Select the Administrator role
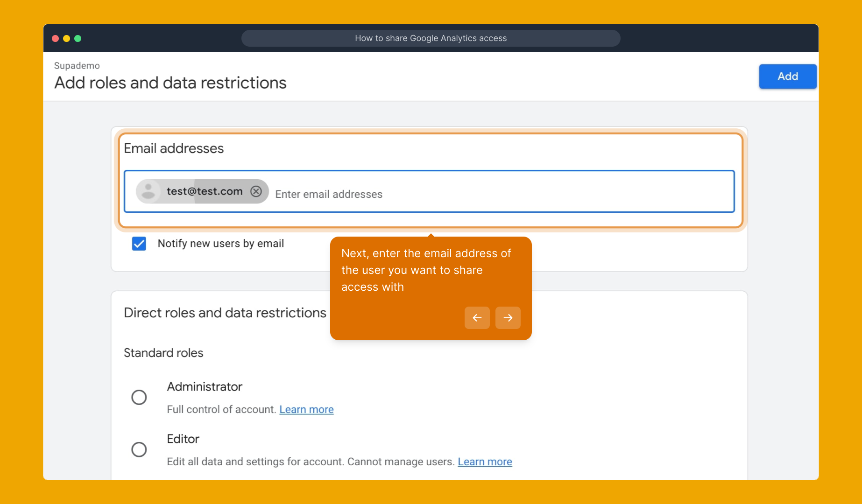The width and height of the screenshot is (862, 504). pos(139,397)
